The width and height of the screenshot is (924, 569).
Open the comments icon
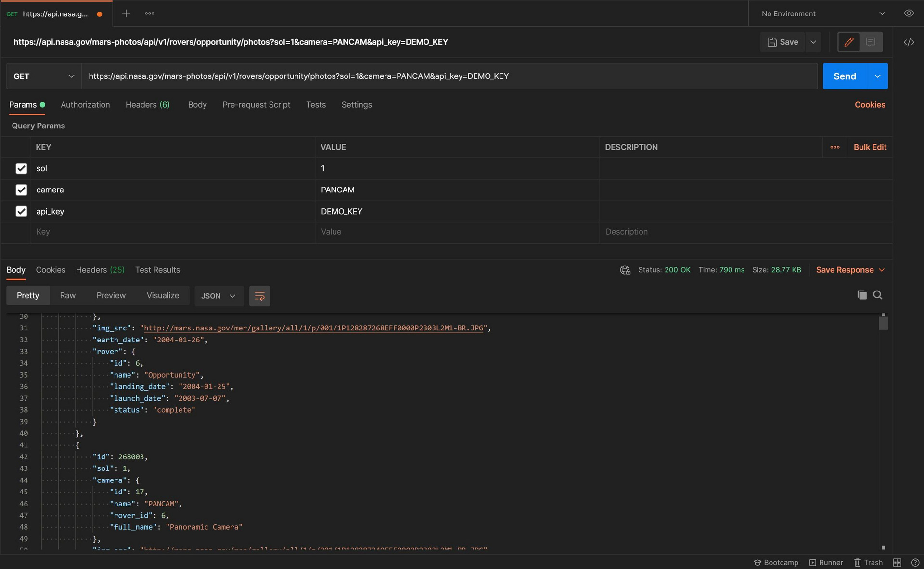pyautogui.click(x=871, y=42)
